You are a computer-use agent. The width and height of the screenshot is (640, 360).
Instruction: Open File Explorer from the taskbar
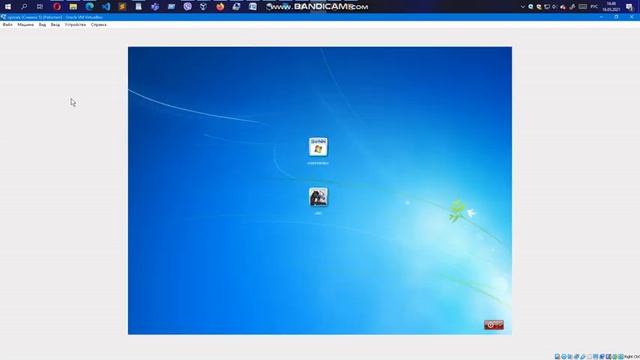tap(73, 7)
